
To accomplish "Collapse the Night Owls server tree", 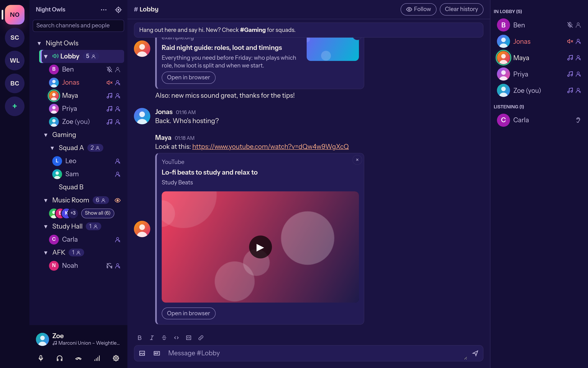I will point(39,43).
